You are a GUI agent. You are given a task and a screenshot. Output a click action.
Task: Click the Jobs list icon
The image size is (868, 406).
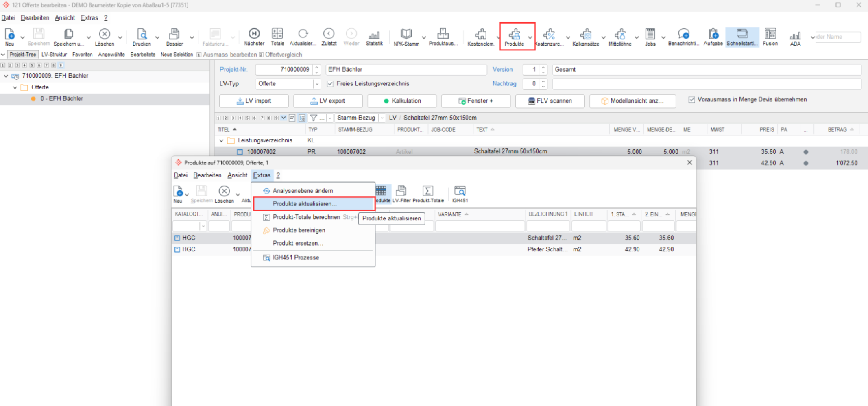pyautogui.click(x=650, y=34)
